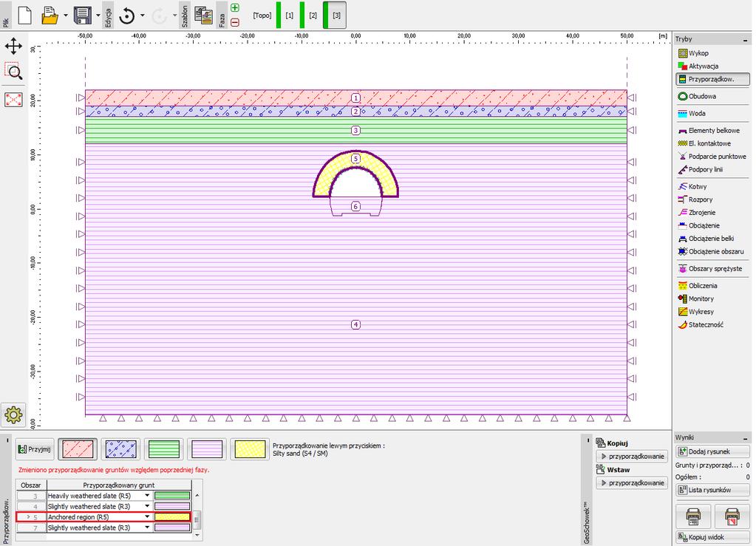Open the Woda water mode
Screen dimensions: 756x546
pos(697,113)
